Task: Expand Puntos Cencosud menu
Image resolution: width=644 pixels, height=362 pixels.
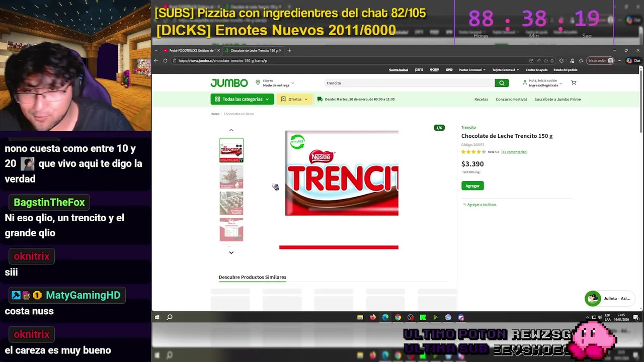Action: tap(471, 70)
